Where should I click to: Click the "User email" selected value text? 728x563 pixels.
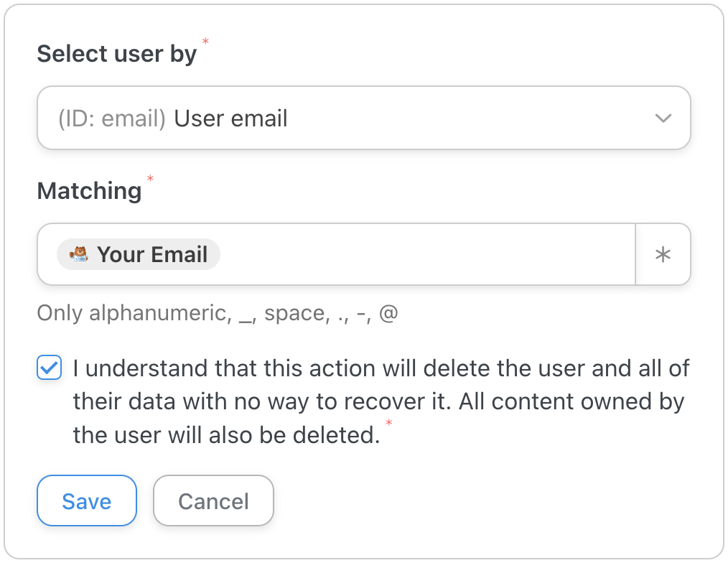click(x=230, y=118)
